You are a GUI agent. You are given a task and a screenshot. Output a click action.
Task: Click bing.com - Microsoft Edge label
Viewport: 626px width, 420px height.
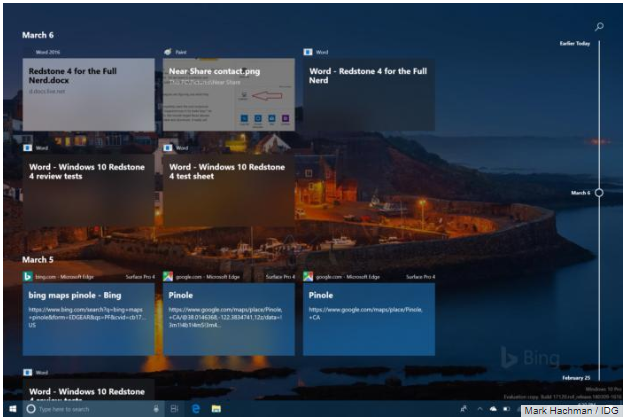(64, 277)
